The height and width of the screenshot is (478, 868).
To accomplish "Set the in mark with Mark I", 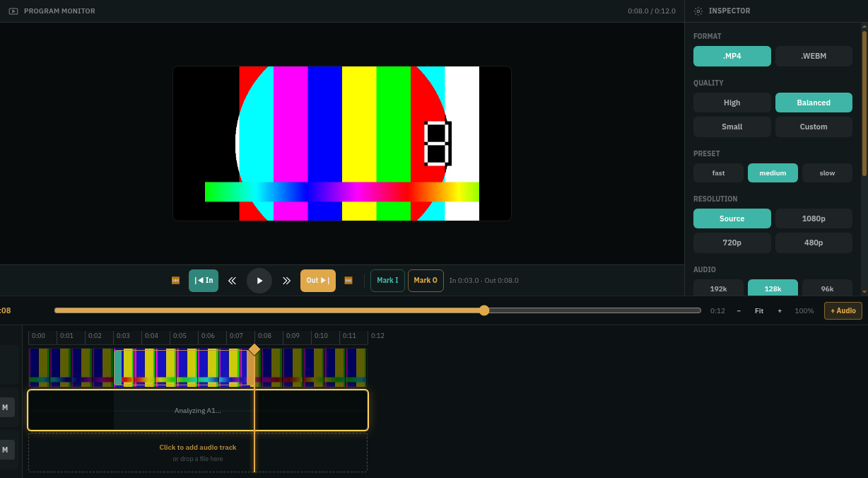I will (x=387, y=281).
